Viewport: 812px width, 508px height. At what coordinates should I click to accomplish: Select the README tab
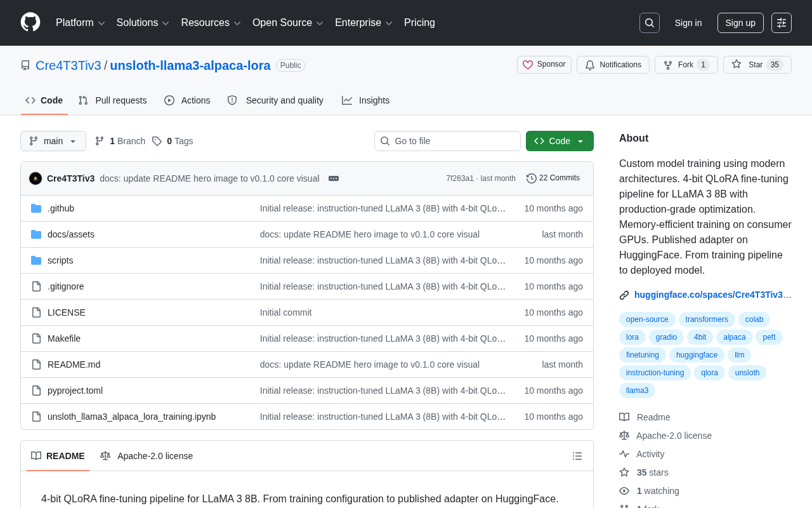click(x=58, y=456)
